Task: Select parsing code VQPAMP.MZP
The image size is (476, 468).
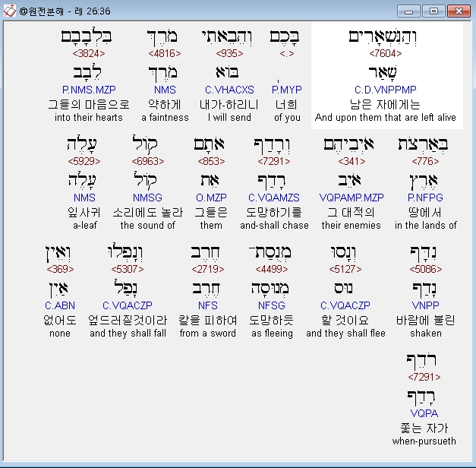Action: 351,198
